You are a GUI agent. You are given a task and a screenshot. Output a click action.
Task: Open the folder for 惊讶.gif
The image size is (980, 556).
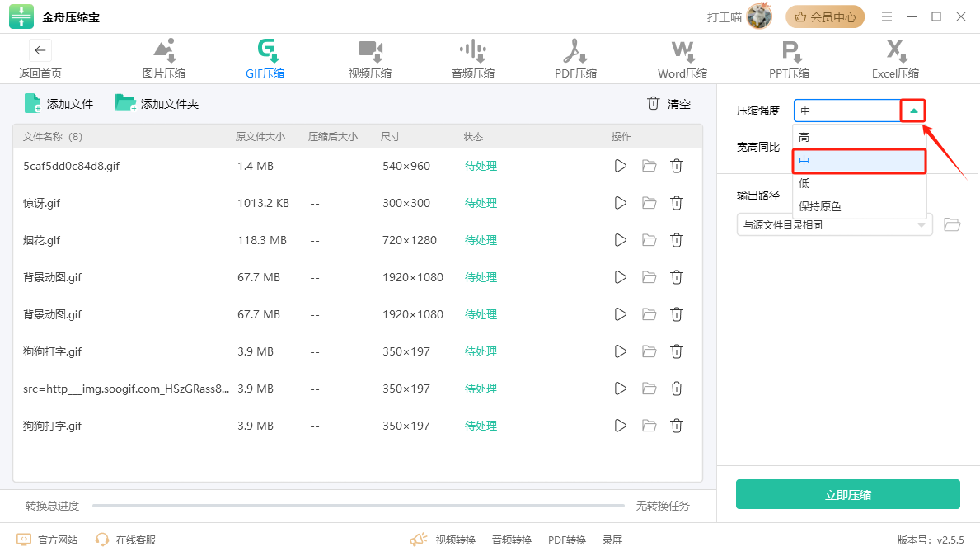click(649, 203)
